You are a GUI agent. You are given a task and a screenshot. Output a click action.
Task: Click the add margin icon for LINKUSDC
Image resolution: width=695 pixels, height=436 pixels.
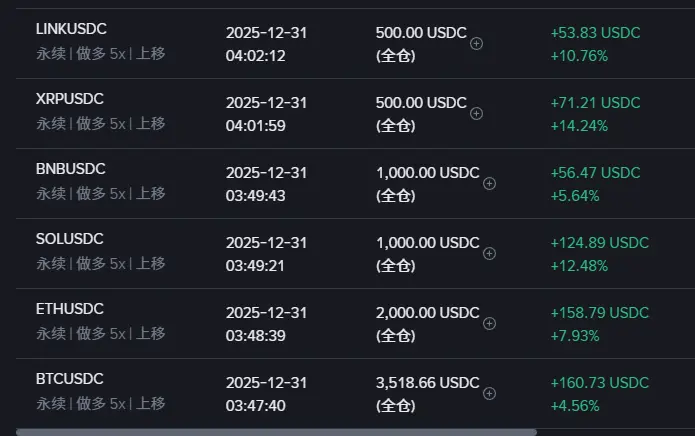click(x=476, y=43)
